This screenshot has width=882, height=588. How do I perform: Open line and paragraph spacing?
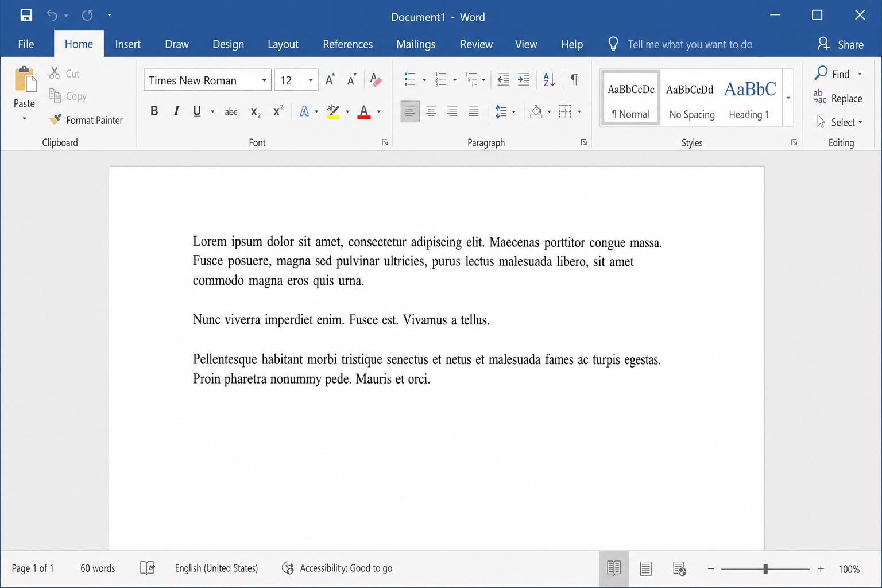(501, 111)
